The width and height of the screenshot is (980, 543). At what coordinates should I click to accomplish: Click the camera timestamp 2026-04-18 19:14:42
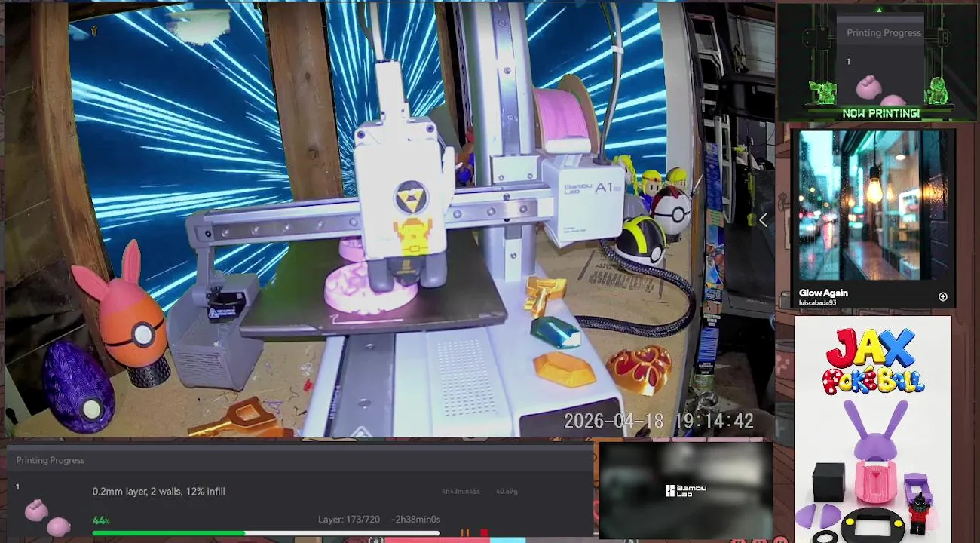659,421
